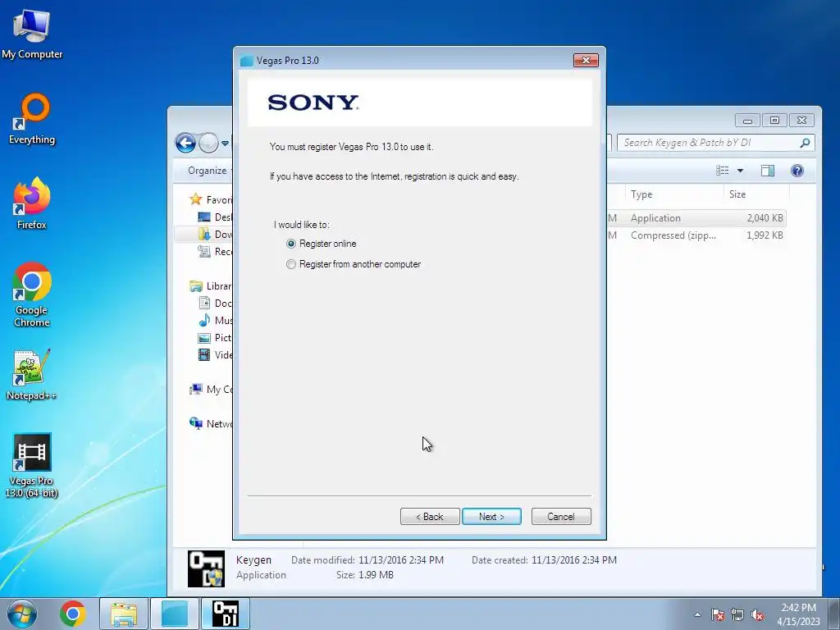This screenshot has height=630, width=840.
Task: Maximize the Explorer window
Action: (774, 120)
